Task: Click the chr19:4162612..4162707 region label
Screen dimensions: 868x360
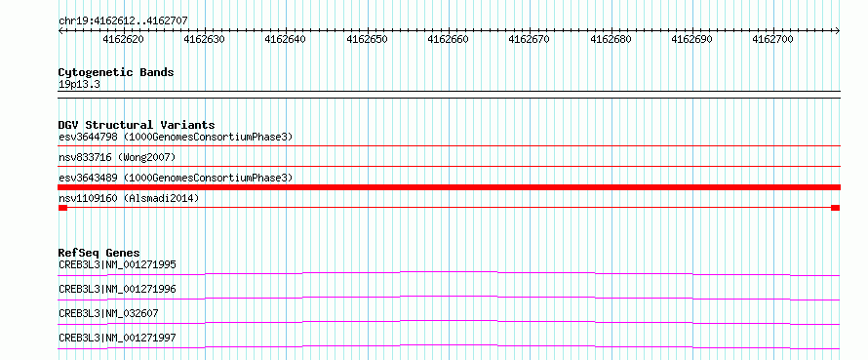Action: [123, 21]
